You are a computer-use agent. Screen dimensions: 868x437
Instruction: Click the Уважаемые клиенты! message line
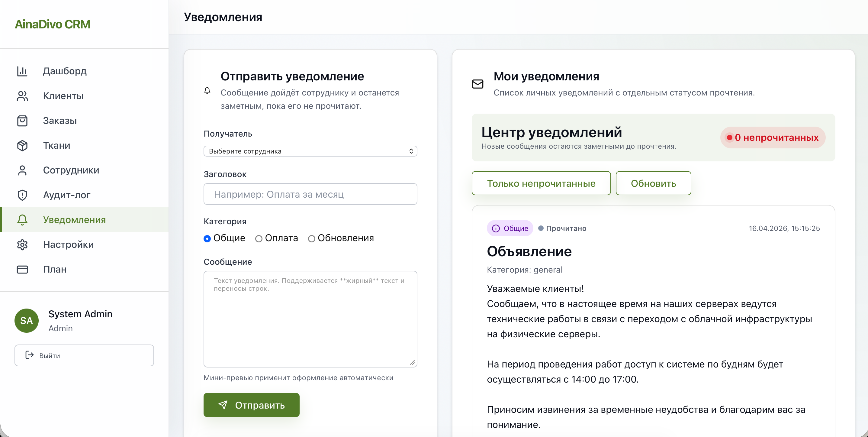[x=535, y=289]
